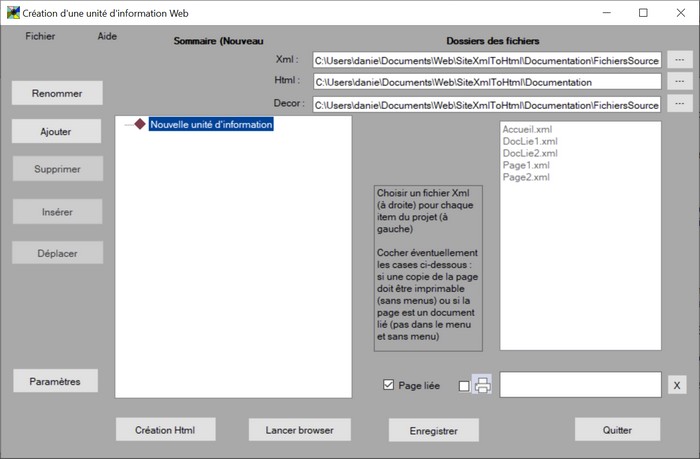The height and width of the screenshot is (459, 700).
Task: Click the Renommer button
Action: pos(57,93)
